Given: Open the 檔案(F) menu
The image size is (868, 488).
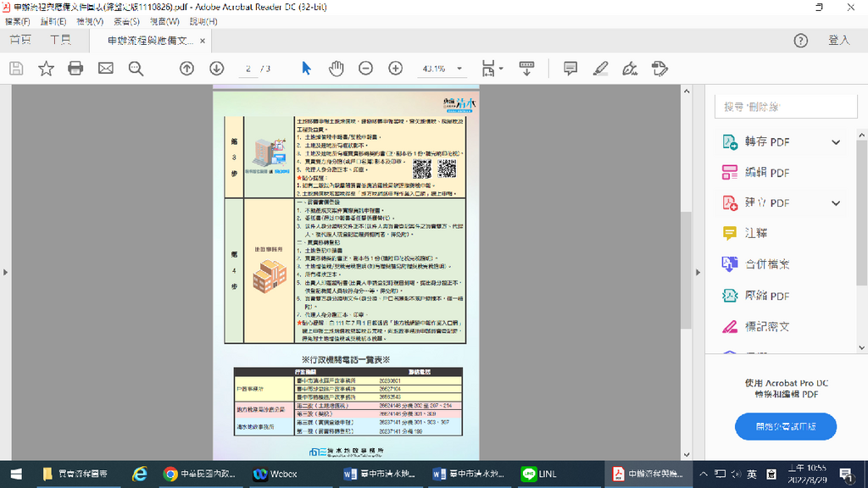Looking at the screenshot, I should tap(18, 21).
